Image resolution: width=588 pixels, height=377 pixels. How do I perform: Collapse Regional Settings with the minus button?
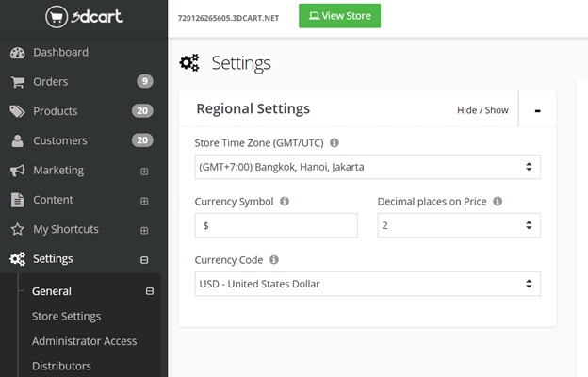pyautogui.click(x=537, y=110)
